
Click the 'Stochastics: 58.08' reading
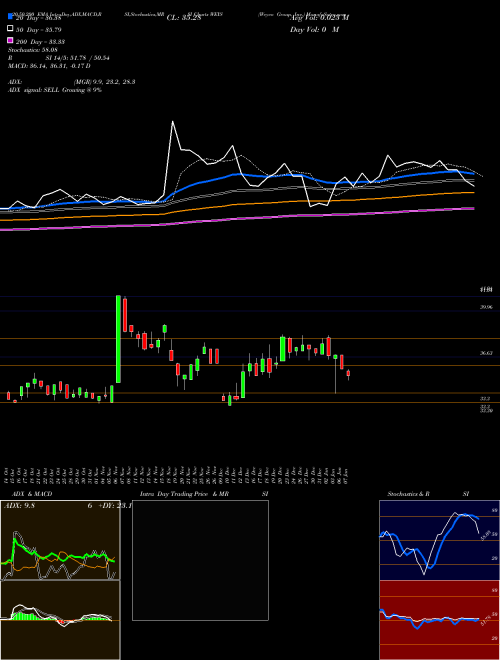click(x=32, y=50)
